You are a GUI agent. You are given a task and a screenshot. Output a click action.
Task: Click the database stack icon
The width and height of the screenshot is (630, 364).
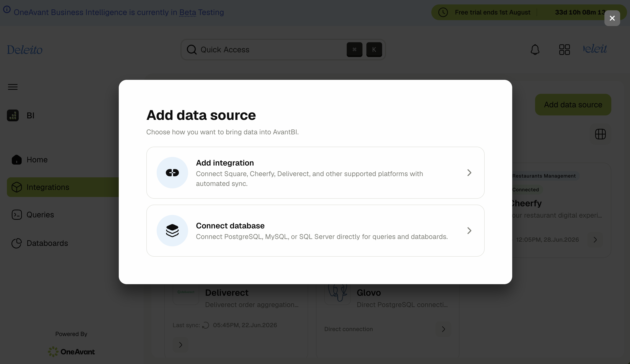pos(172,230)
